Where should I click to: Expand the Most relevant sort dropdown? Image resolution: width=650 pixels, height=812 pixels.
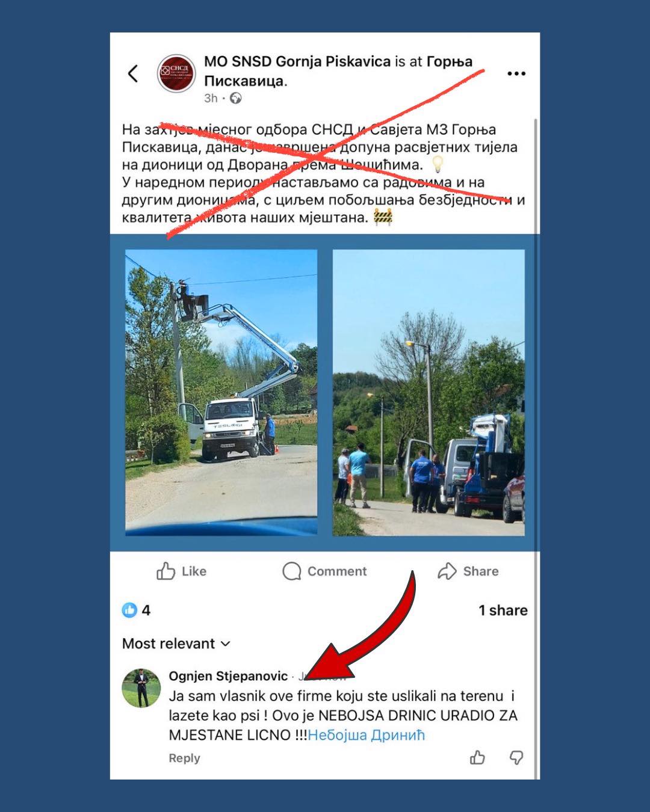(176, 644)
